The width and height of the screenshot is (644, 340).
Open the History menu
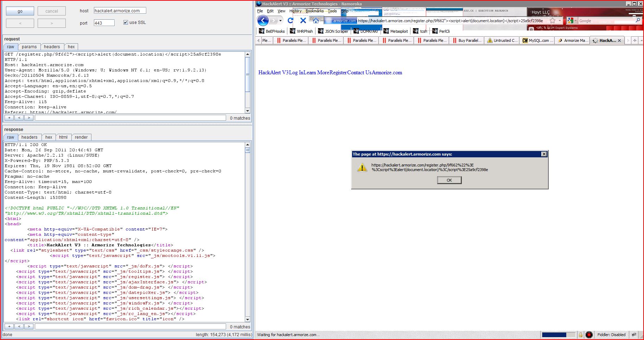pos(295,11)
